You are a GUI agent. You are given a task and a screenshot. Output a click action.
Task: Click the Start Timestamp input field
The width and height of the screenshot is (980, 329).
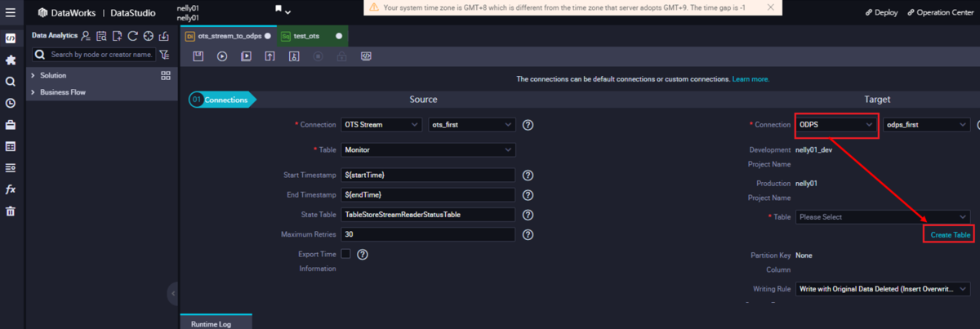(x=429, y=176)
